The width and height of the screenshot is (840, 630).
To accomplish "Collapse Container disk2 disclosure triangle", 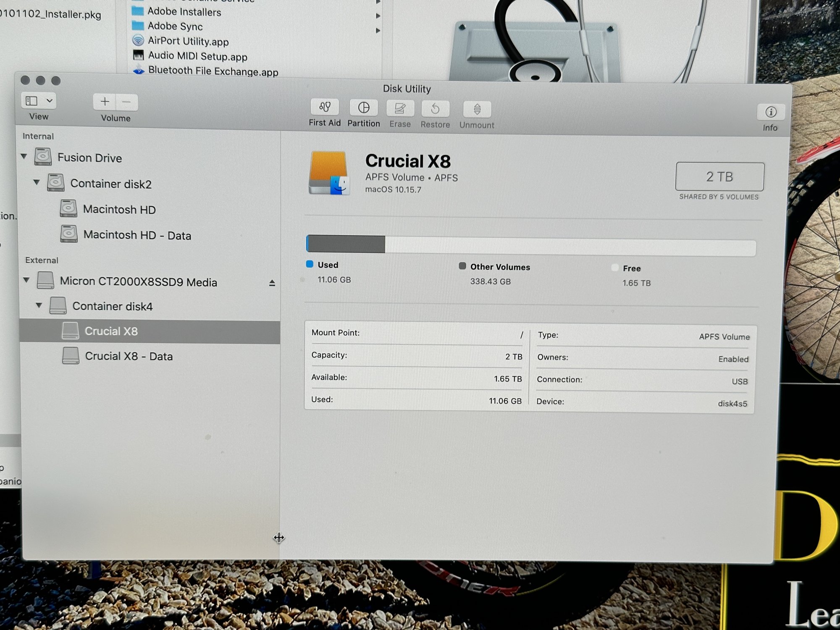I will (x=37, y=182).
